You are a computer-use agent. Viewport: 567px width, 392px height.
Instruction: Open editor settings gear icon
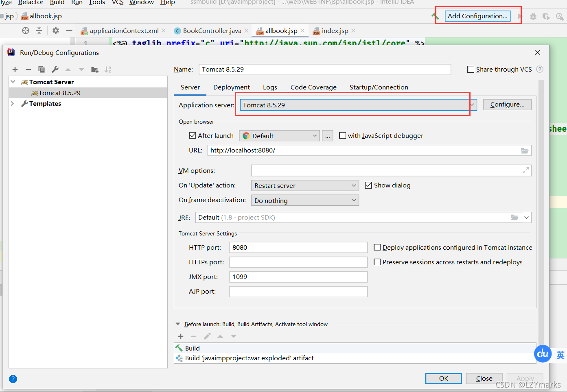point(56,30)
